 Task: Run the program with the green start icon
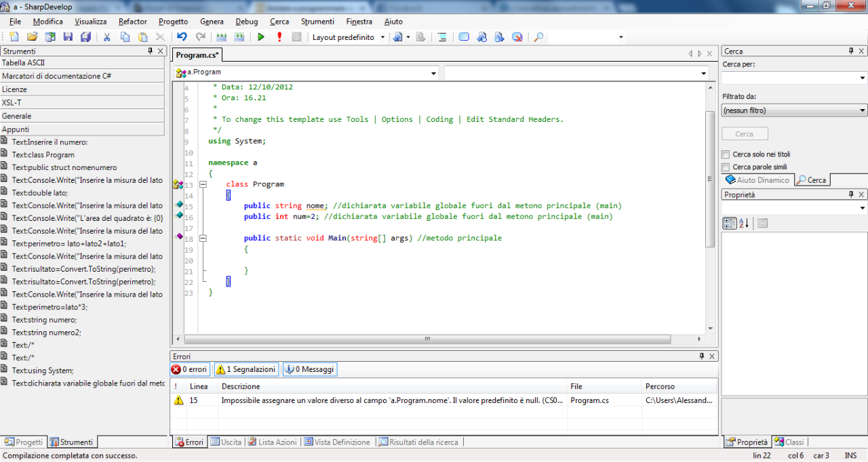pyautogui.click(x=261, y=37)
